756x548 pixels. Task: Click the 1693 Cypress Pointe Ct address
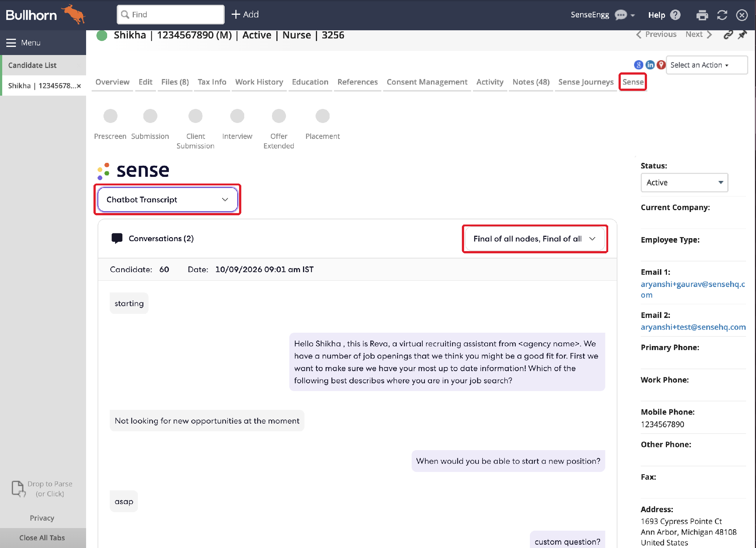click(x=688, y=532)
